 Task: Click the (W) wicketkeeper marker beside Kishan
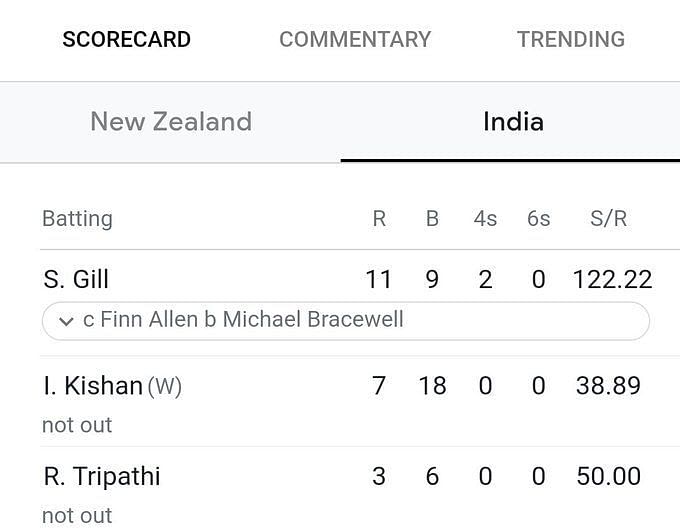[165, 386]
